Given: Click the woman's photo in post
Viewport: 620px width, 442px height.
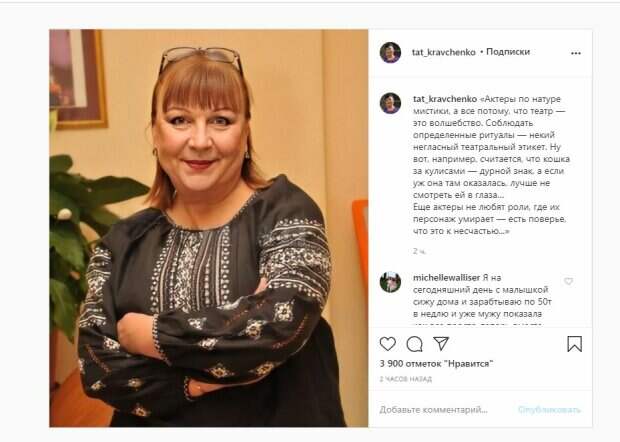Looking at the screenshot, I should tap(209, 228).
